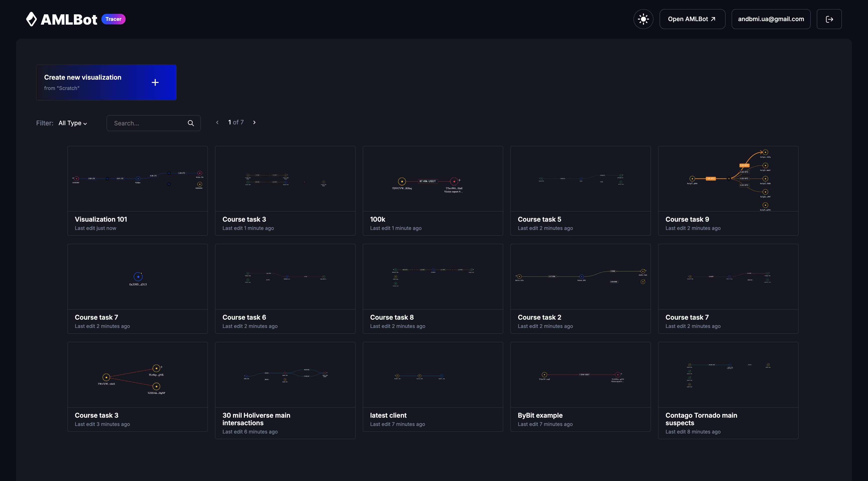This screenshot has width=868, height=481.
Task: Click the chevron next to All Type
Action: (x=85, y=123)
